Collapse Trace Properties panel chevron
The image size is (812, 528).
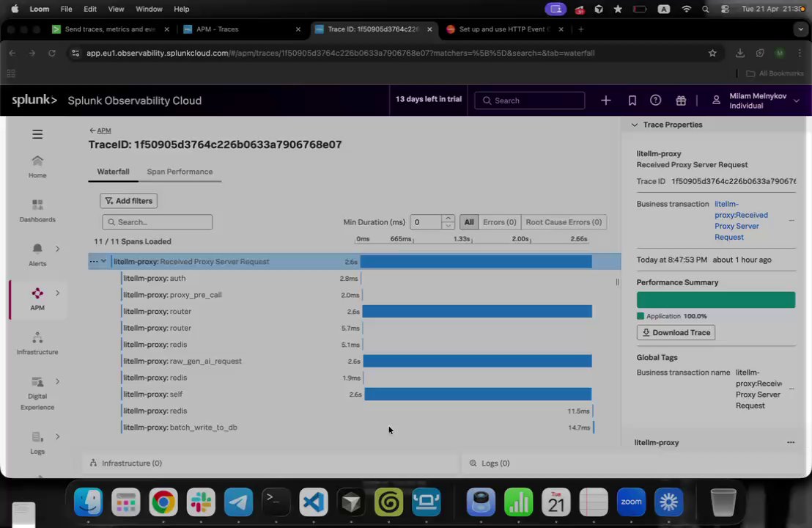[x=635, y=125]
